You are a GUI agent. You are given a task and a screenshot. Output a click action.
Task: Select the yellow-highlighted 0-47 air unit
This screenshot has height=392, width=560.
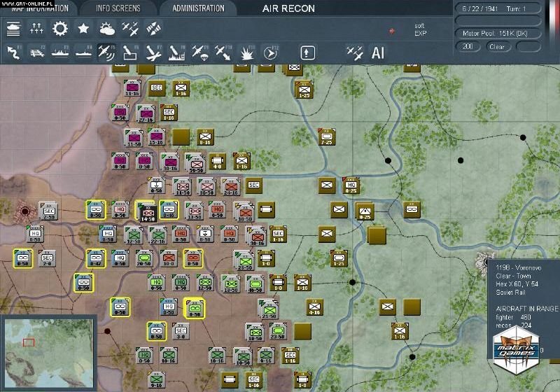click(96, 258)
